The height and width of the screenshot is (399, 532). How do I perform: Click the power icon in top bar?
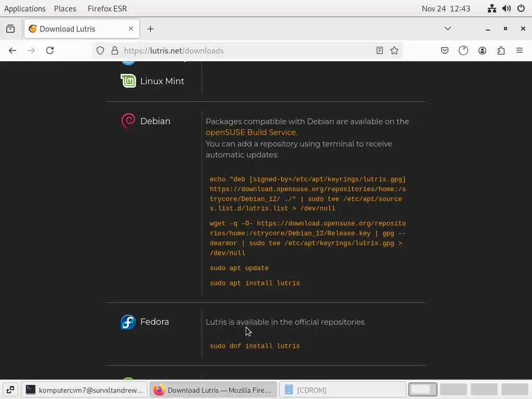[x=521, y=8]
